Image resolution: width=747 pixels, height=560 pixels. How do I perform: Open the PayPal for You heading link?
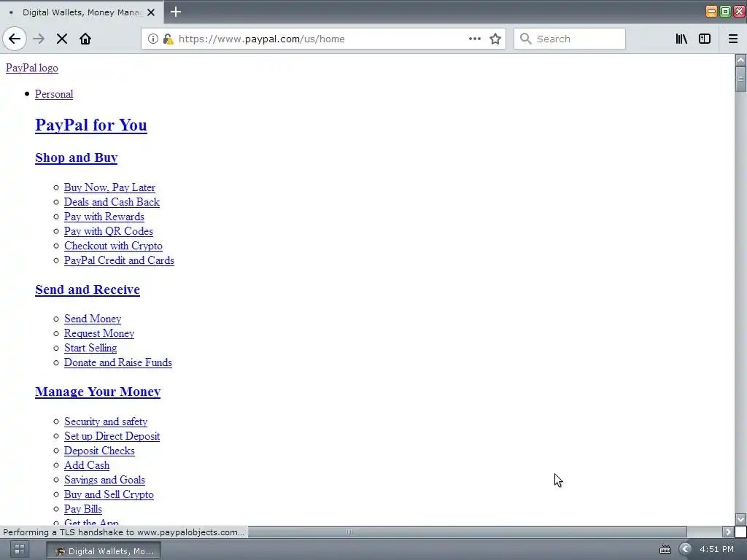(91, 125)
